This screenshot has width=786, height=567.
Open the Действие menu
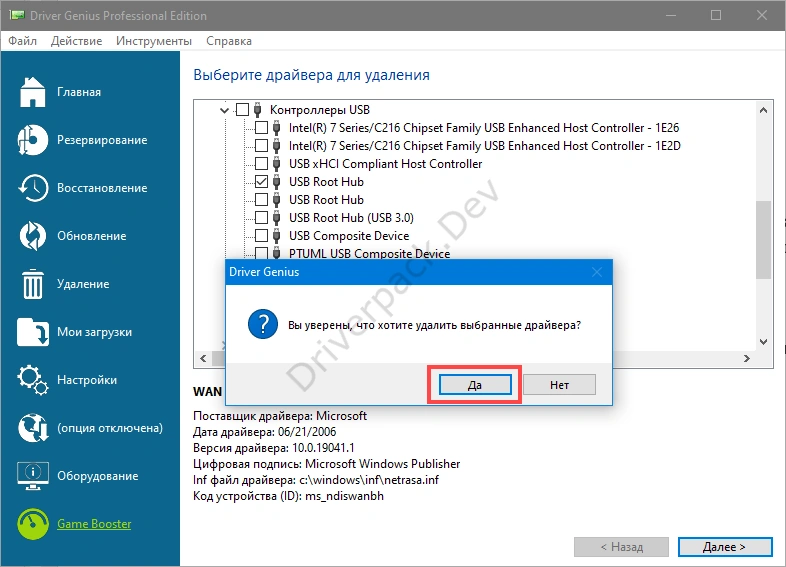76,41
